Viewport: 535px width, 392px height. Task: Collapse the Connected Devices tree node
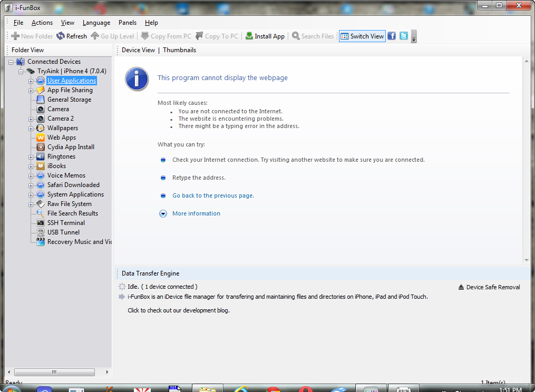(x=11, y=62)
